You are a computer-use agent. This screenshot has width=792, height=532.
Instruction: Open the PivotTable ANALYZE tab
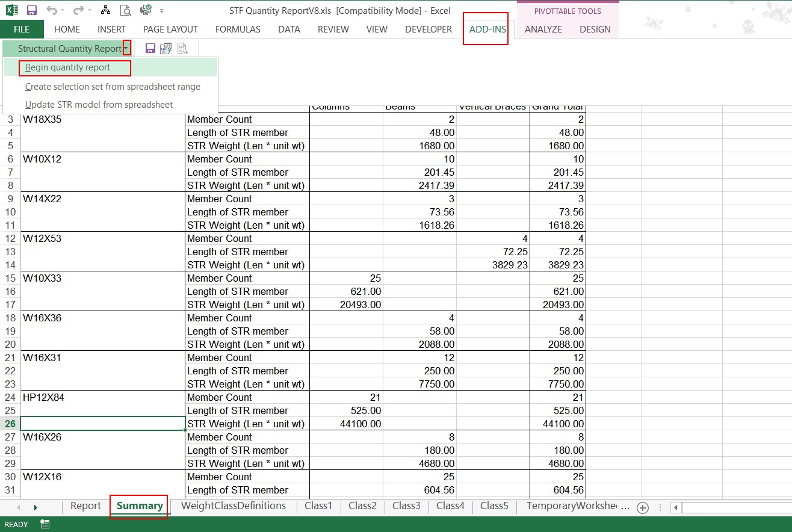click(543, 29)
